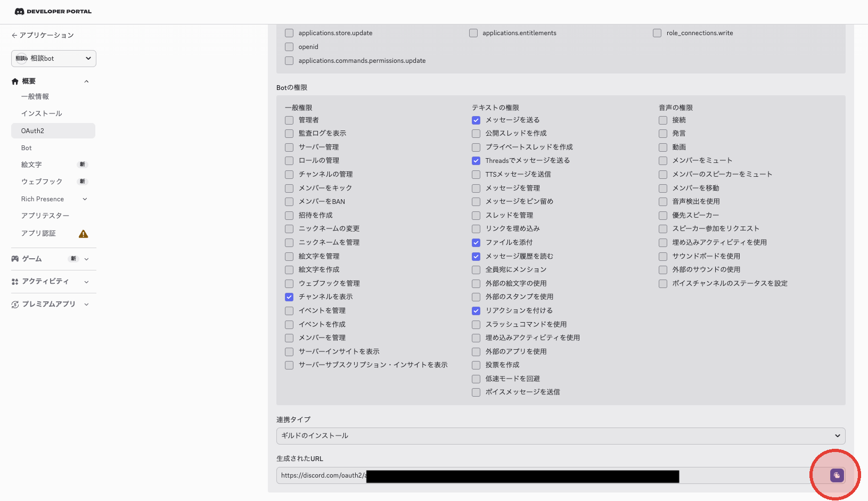Expand the ゲーム section chevron
Viewport: 868px width, 501px height.
pos(86,259)
